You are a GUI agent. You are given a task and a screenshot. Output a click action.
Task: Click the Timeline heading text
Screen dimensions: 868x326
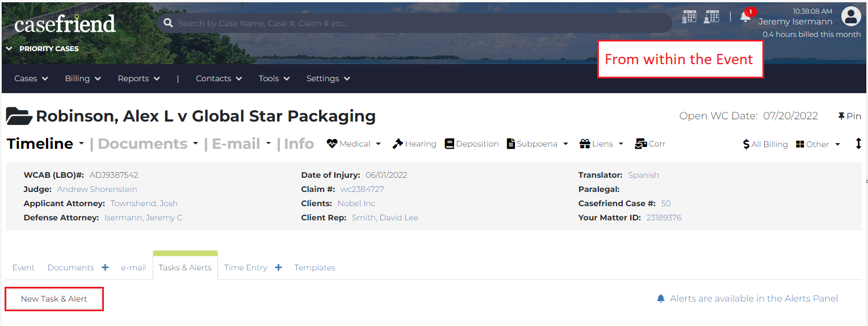40,144
